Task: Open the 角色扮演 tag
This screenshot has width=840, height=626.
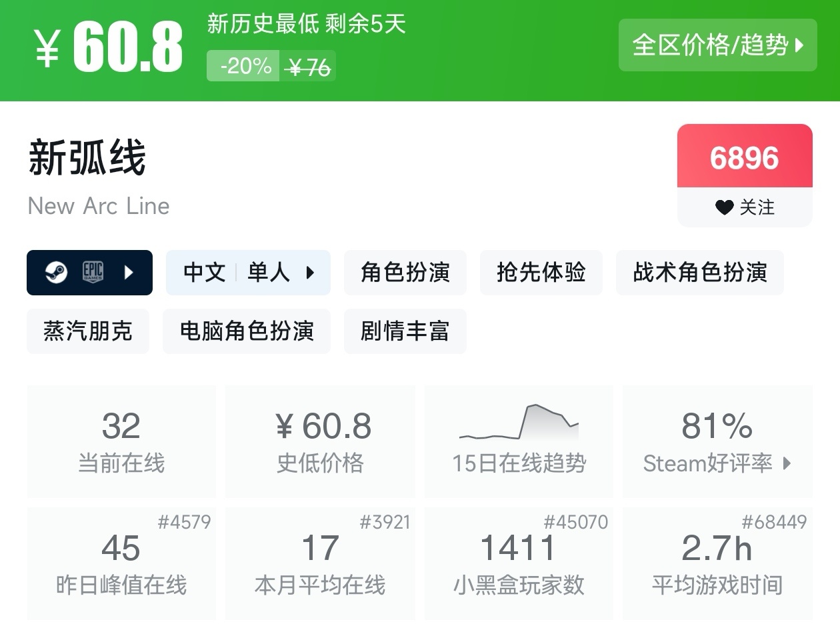Action: point(405,272)
